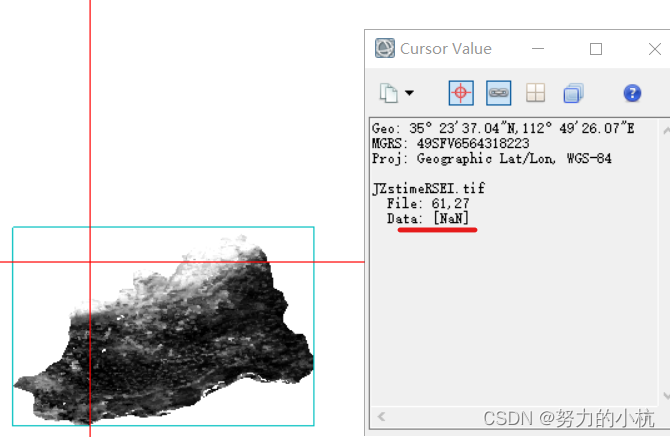The image size is (670, 437).
Task: Select the Data: [NaN] value
Action: [428, 218]
